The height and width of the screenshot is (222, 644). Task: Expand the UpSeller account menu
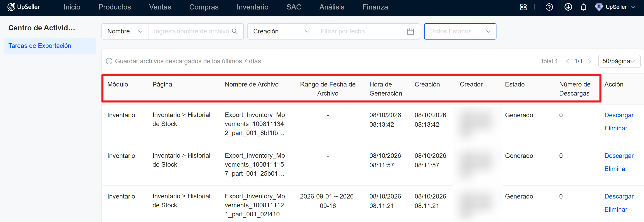coord(615,7)
